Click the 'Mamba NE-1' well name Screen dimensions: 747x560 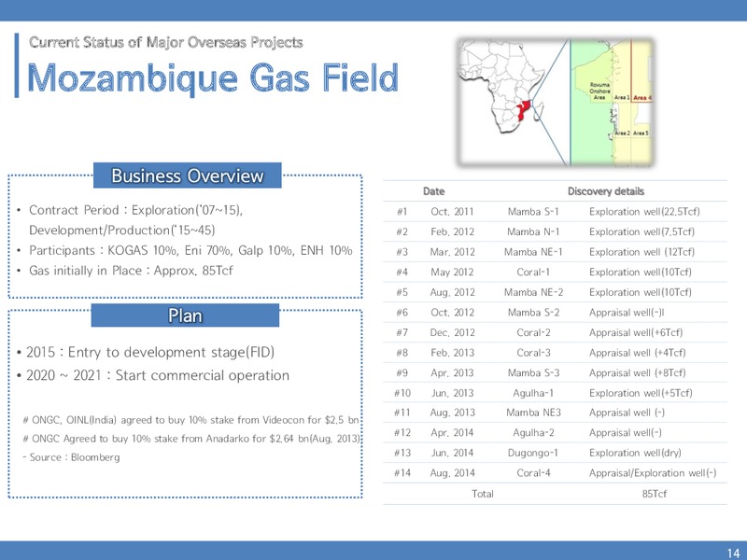pos(533,252)
